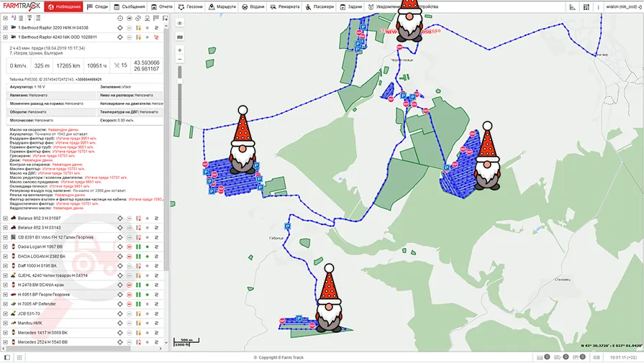The height and width of the screenshot is (363, 644).
Task: Toggle checkbox for Berthoud Raptor 4240 unit
Action: pos(5,37)
